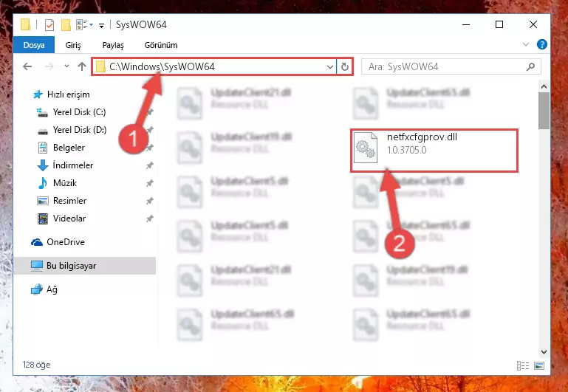Viewport: 568px width, 392px height.
Task: Open Videolar folder in sidebar
Action: click(69, 219)
